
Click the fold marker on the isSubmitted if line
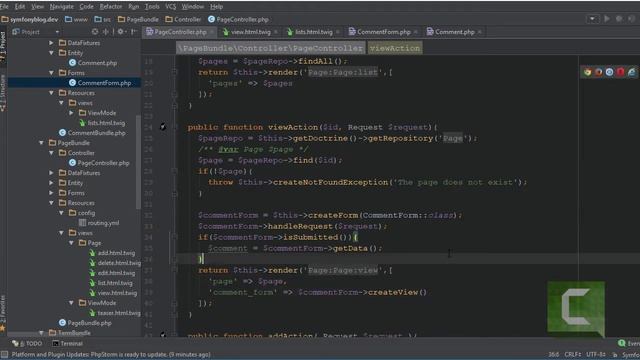(x=174, y=237)
